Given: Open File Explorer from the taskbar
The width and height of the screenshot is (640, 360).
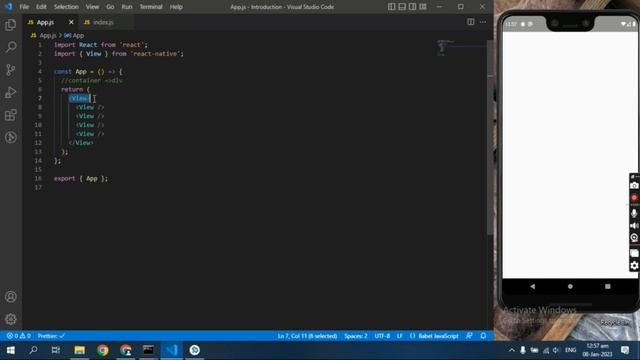Looking at the screenshot, I should coord(79,350).
